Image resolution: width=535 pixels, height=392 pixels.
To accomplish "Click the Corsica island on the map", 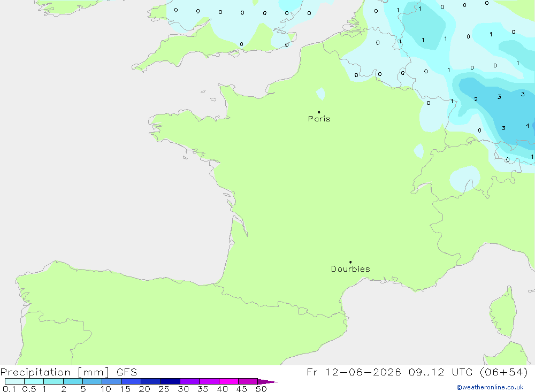I will click(x=502, y=312).
